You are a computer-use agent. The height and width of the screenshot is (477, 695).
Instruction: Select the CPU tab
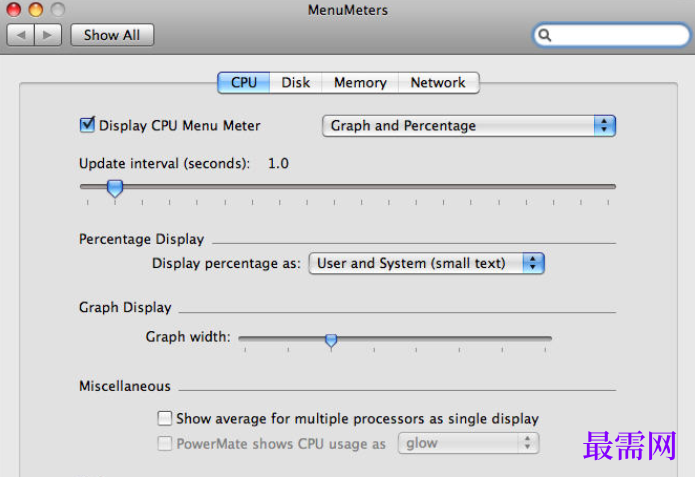(243, 82)
